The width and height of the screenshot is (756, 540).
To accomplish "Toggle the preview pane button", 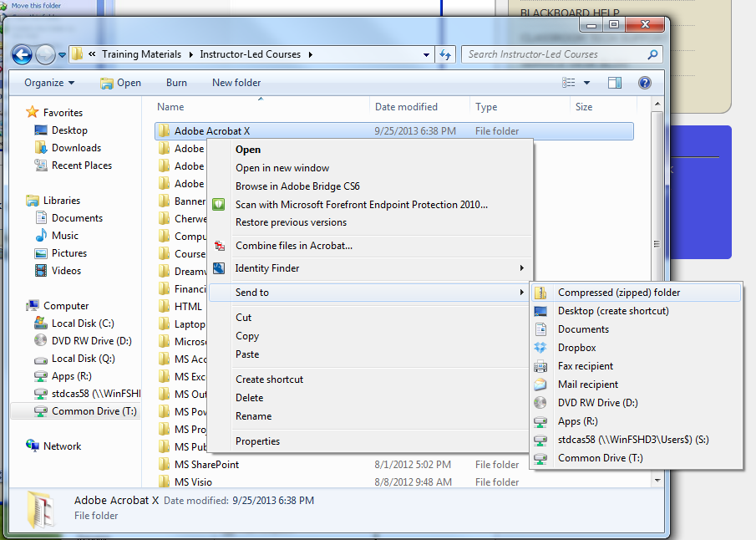I will coord(615,83).
